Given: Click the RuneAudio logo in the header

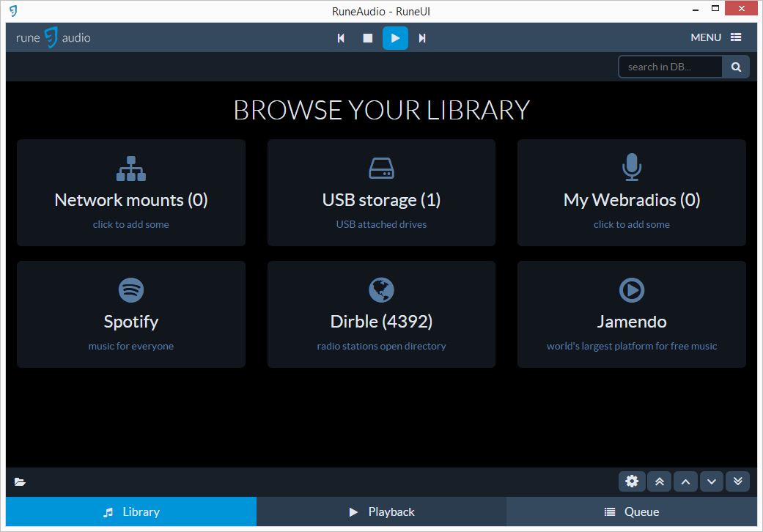Looking at the screenshot, I should (x=53, y=37).
